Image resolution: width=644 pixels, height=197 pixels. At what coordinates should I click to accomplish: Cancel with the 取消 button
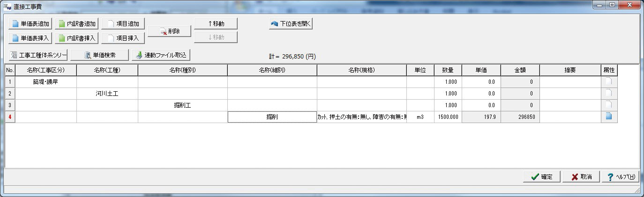click(581, 177)
